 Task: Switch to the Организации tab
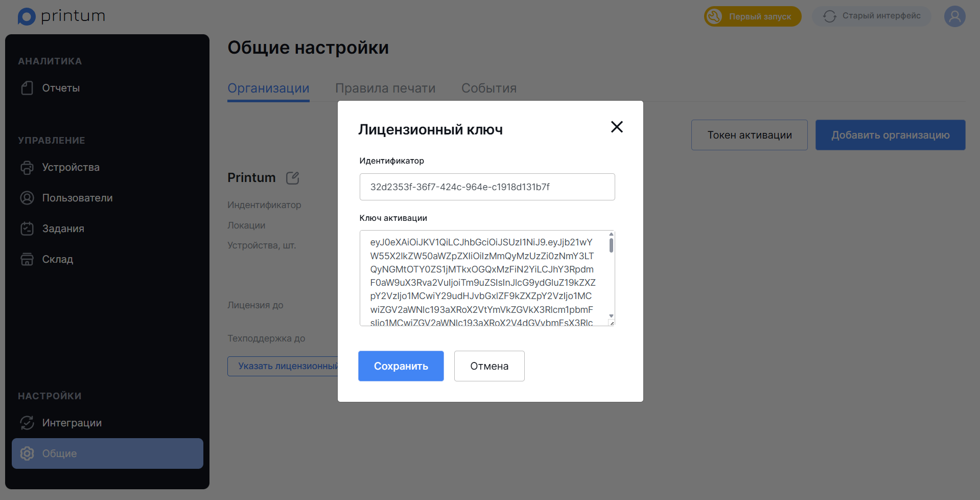(x=268, y=88)
